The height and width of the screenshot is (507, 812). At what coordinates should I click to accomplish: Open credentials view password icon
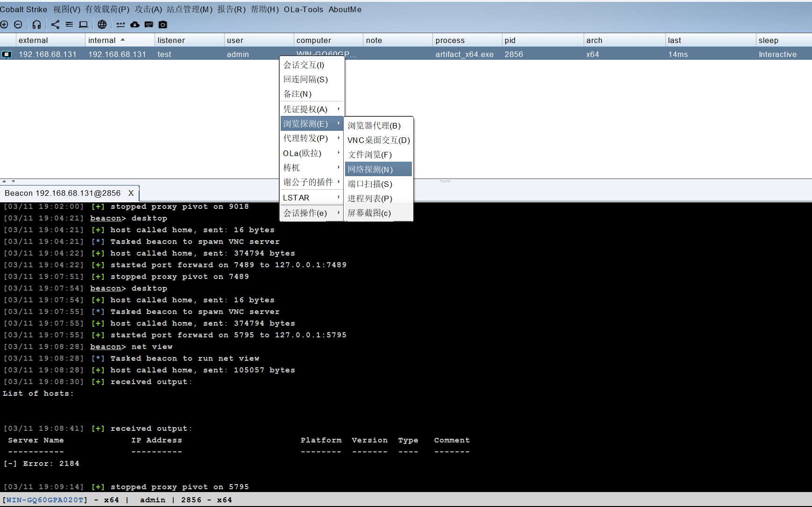click(x=120, y=24)
